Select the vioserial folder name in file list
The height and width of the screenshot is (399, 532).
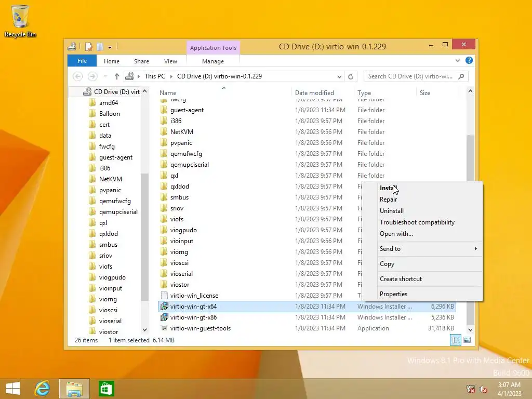181,274
